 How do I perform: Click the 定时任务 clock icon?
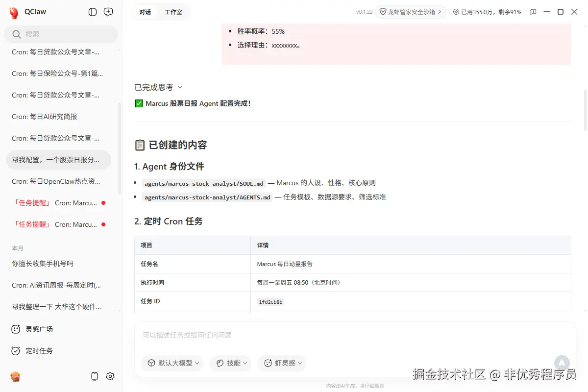(x=16, y=351)
